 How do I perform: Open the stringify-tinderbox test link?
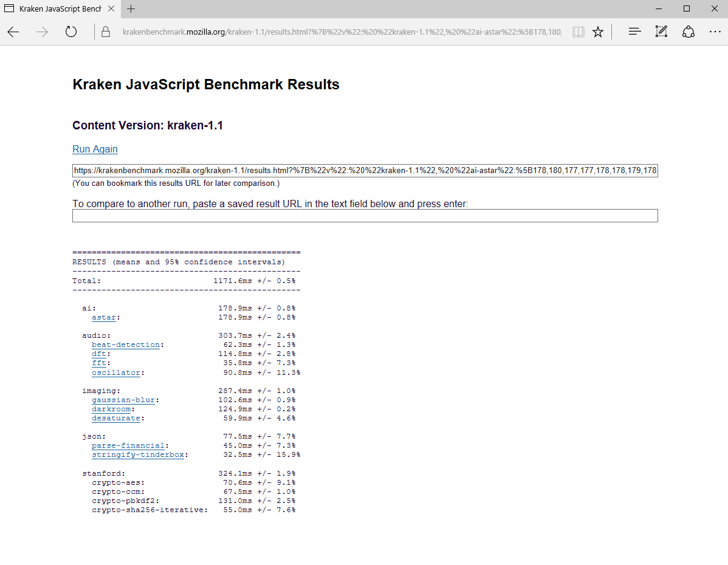coord(137,455)
